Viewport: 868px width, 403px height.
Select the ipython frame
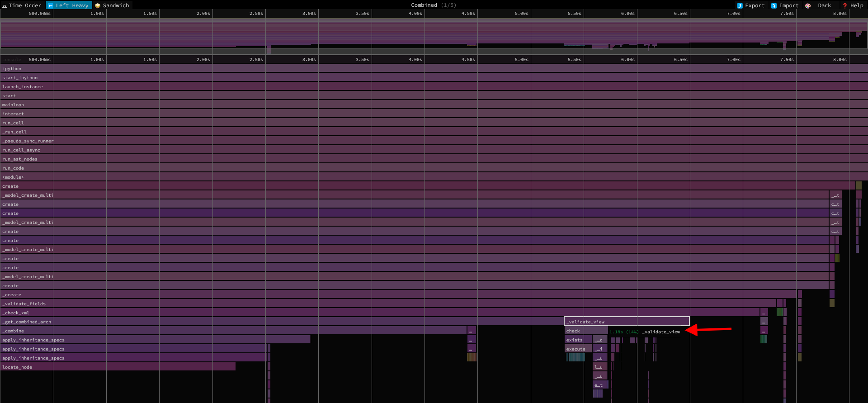[x=434, y=68]
